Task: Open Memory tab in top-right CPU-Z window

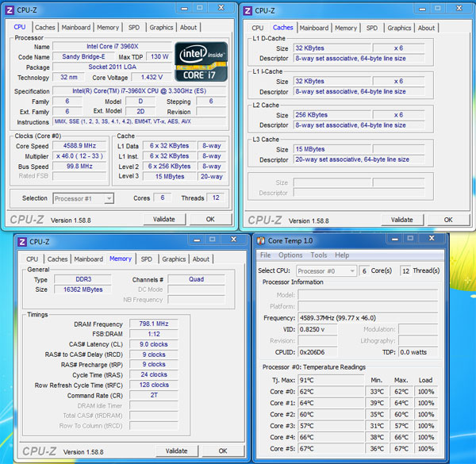Action: (x=346, y=28)
